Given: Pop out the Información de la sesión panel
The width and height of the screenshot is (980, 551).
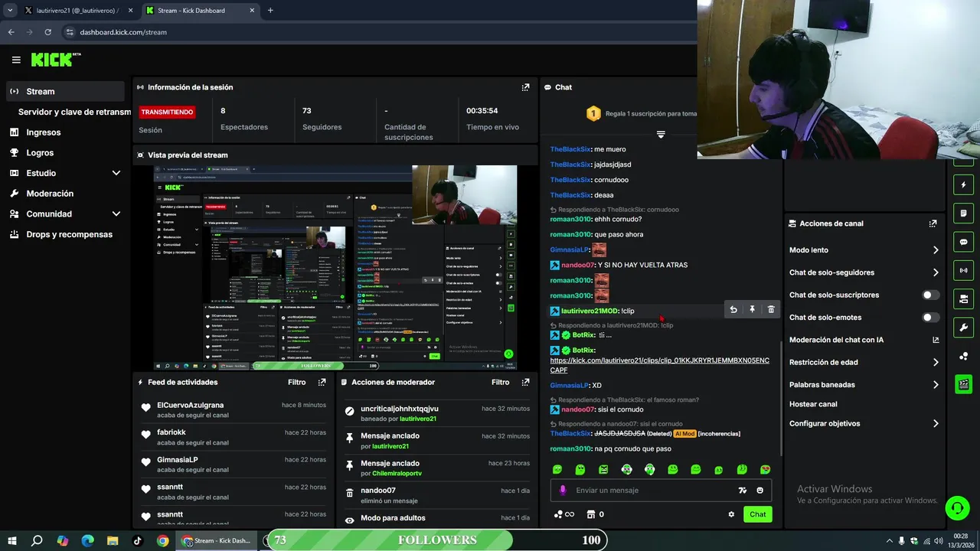Looking at the screenshot, I should (x=525, y=87).
